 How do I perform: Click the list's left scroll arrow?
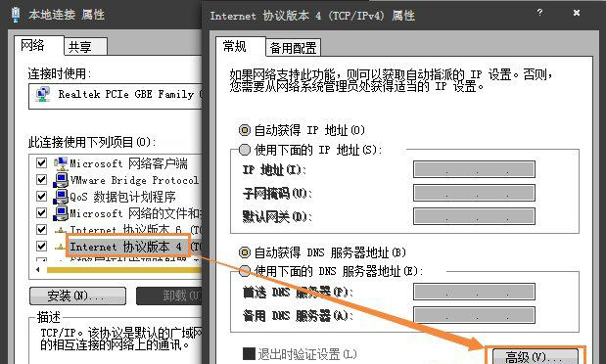click(x=37, y=270)
